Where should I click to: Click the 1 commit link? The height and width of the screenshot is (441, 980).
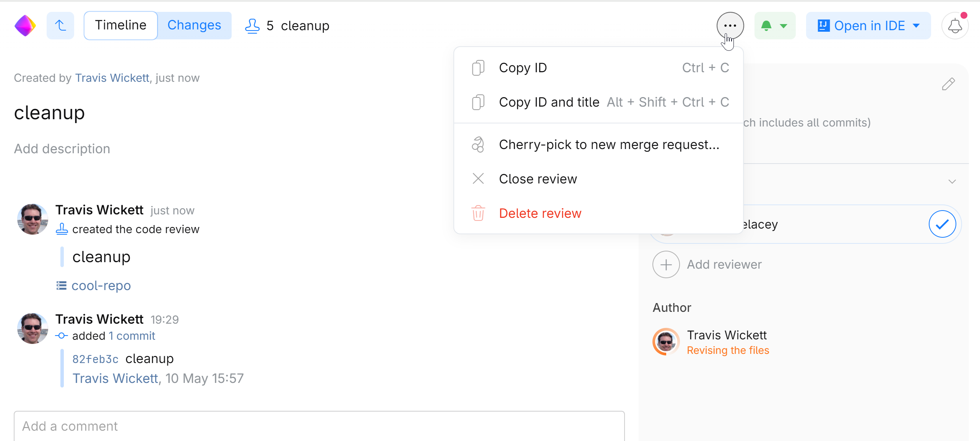(132, 336)
